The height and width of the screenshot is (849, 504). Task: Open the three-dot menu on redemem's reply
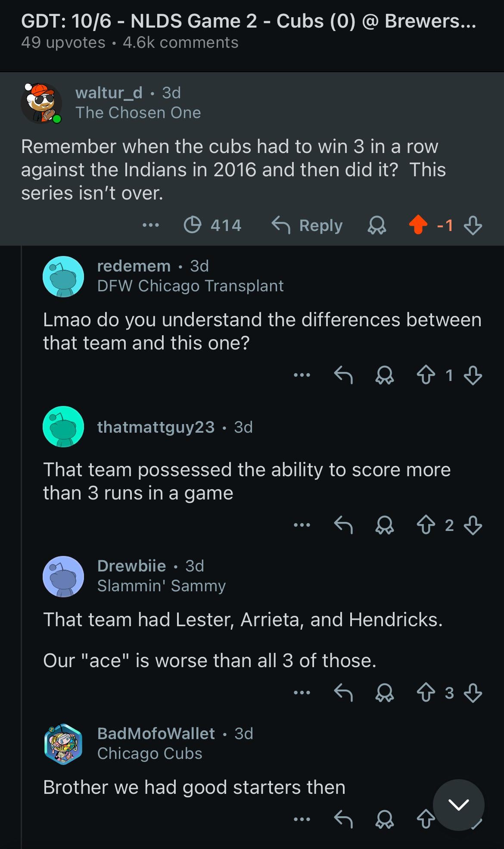pos(302,375)
